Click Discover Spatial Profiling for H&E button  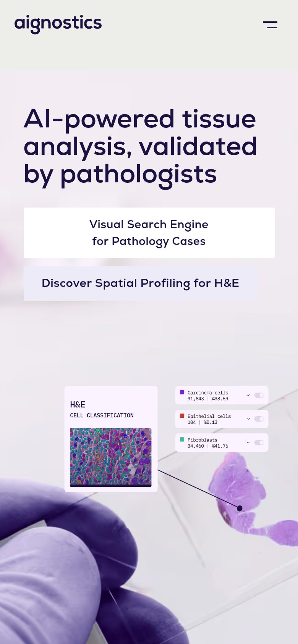[x=141, y=283]
